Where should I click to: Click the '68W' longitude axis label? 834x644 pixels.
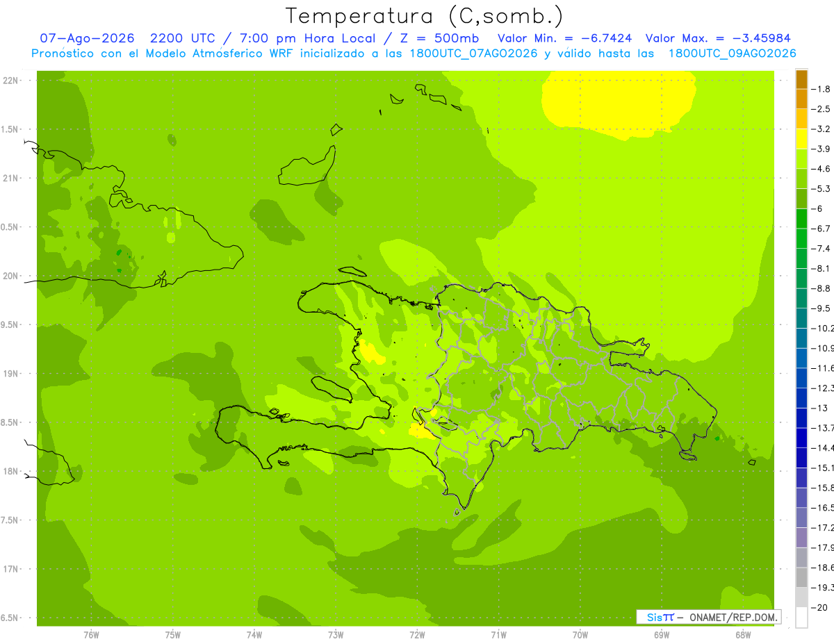(x=743, y=635)
